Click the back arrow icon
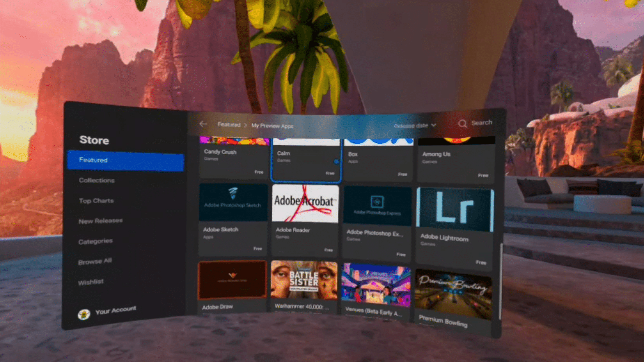The width and height of the screenshot is (644, 362). [x=203, y=124]
